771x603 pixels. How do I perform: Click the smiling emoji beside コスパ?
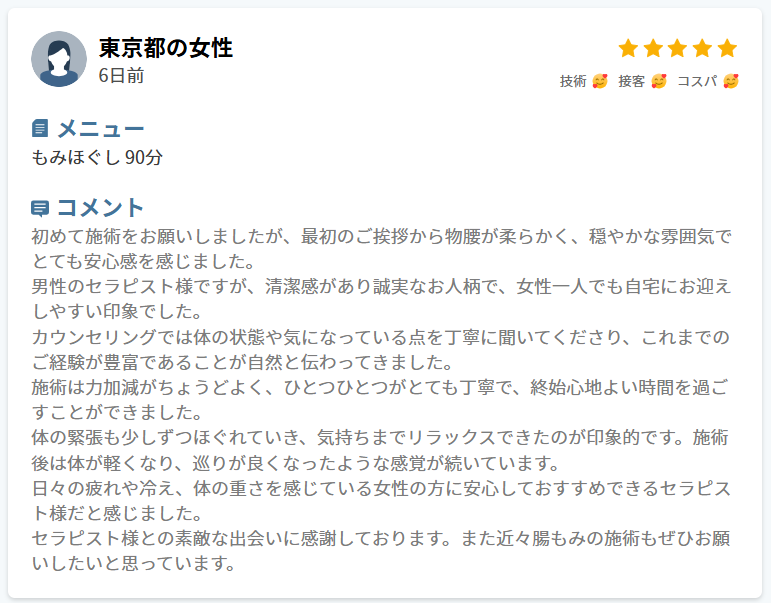coord(731,81)
